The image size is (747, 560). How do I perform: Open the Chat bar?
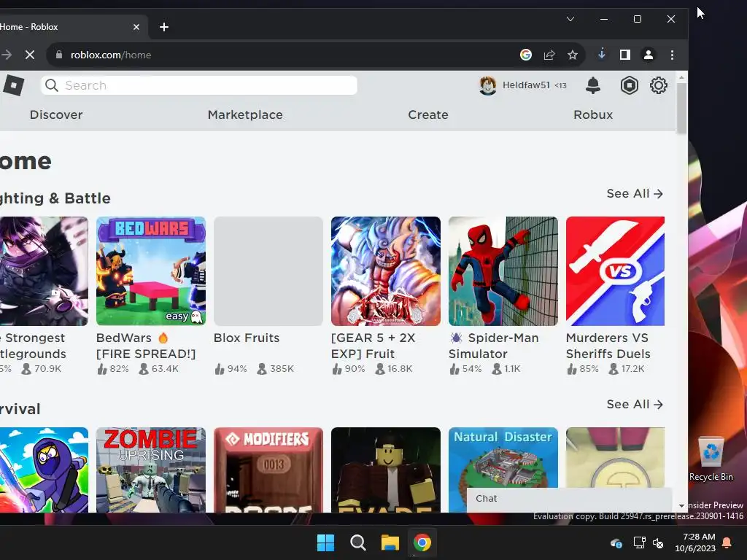(x=569, y=499)
